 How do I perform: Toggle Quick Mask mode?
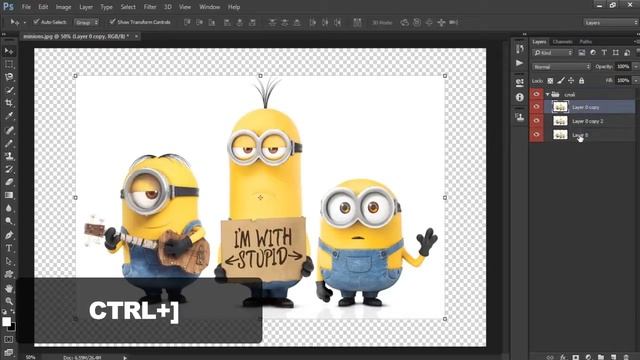[x=9, y=340]
